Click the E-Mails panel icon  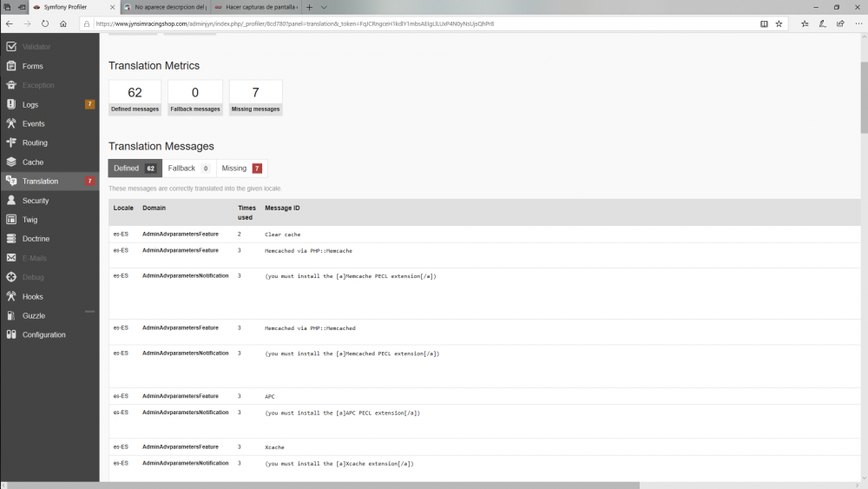[11, 257]
